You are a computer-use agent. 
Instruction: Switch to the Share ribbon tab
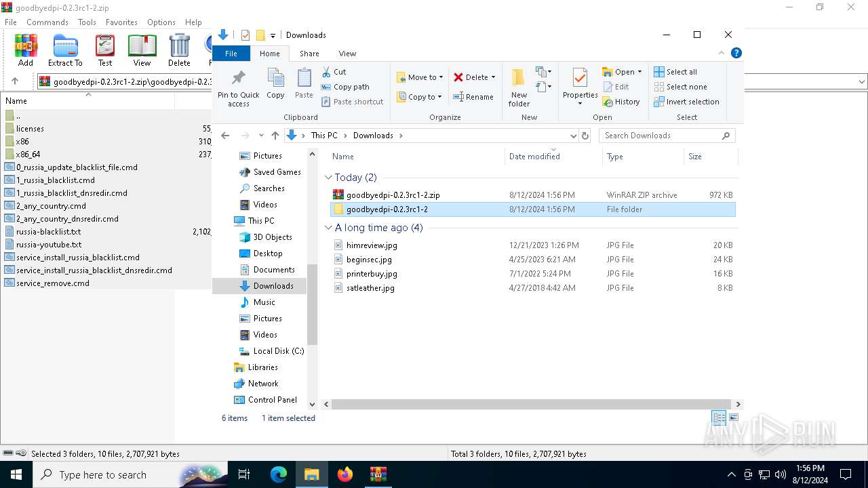coord(309,54)
